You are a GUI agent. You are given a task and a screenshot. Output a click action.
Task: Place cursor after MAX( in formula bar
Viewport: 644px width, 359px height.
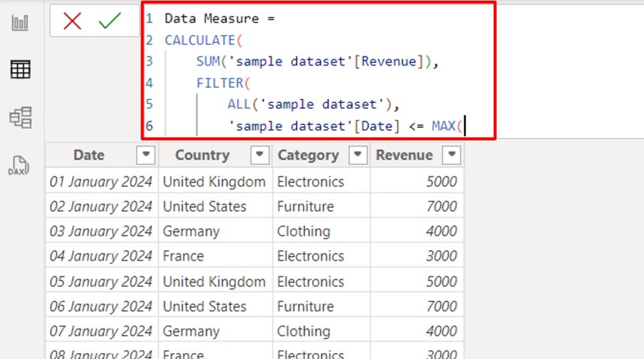(x=465, y=126)
